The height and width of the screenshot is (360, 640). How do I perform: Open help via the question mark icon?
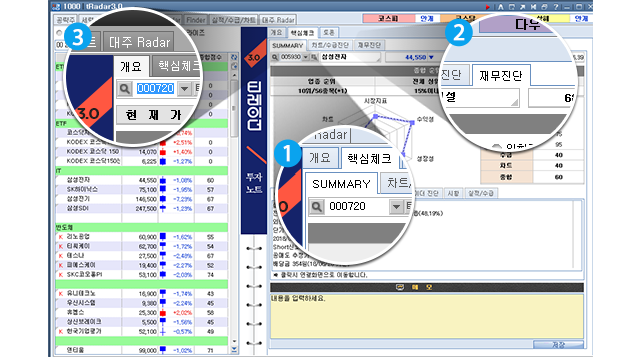pos(556,7)
